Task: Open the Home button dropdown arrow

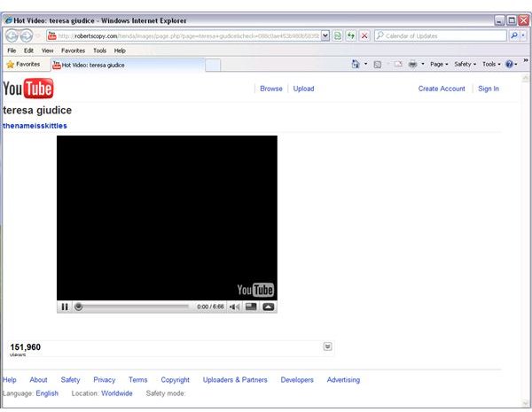Action: coord(365,64)
